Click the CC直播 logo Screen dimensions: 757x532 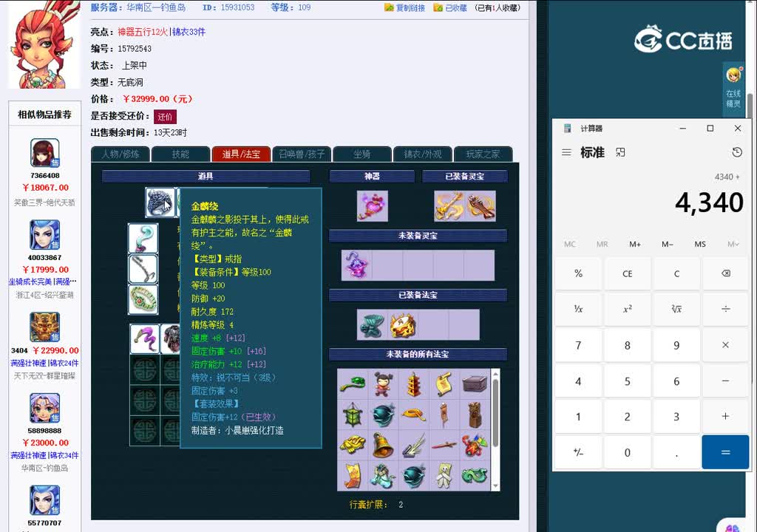(x=683, y=39)
